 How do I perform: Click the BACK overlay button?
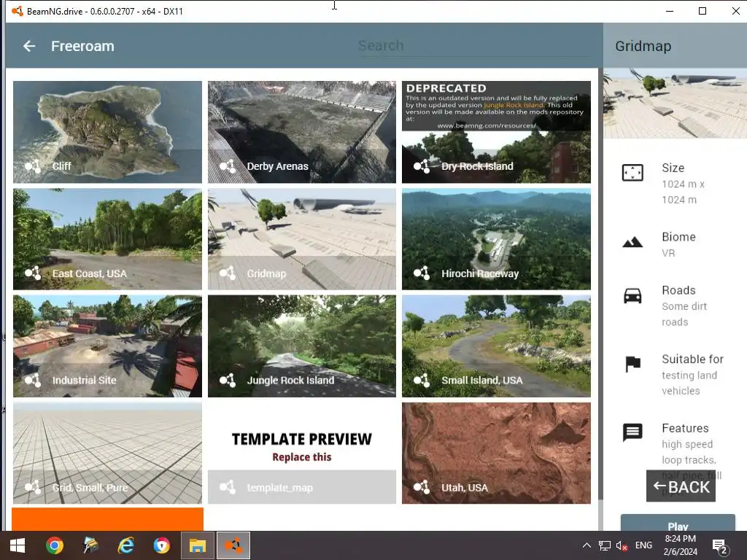[x=681, y=486]
